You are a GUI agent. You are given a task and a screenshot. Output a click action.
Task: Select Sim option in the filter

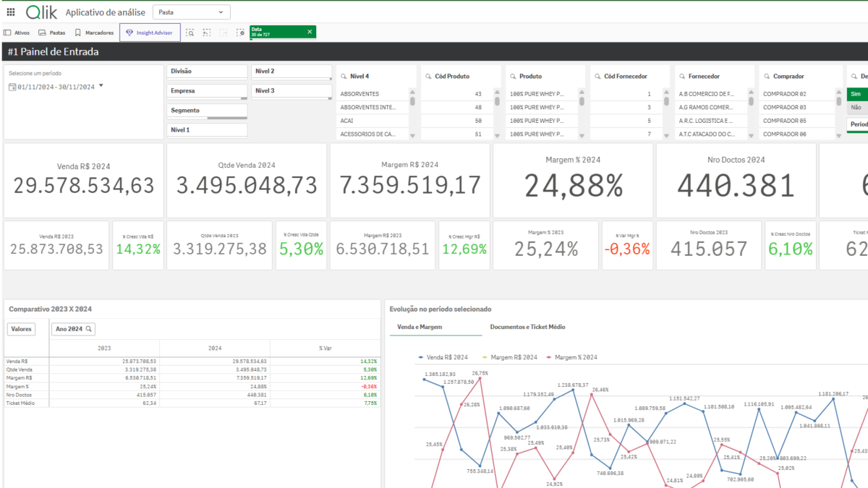coord(856,94)
